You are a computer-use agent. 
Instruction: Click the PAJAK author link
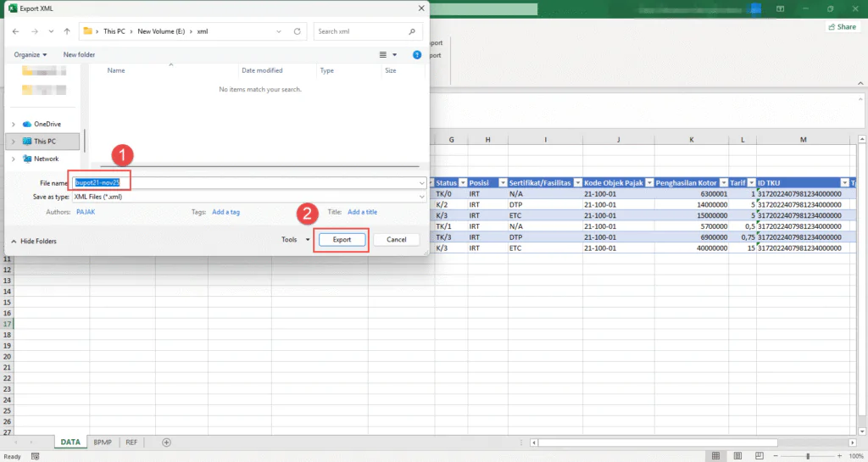coord(86,212)
